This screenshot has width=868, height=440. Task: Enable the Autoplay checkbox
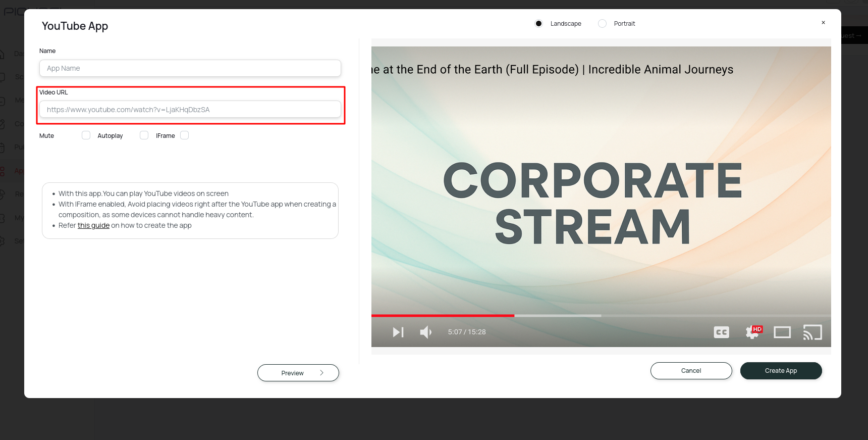click(x=144, y=135)
